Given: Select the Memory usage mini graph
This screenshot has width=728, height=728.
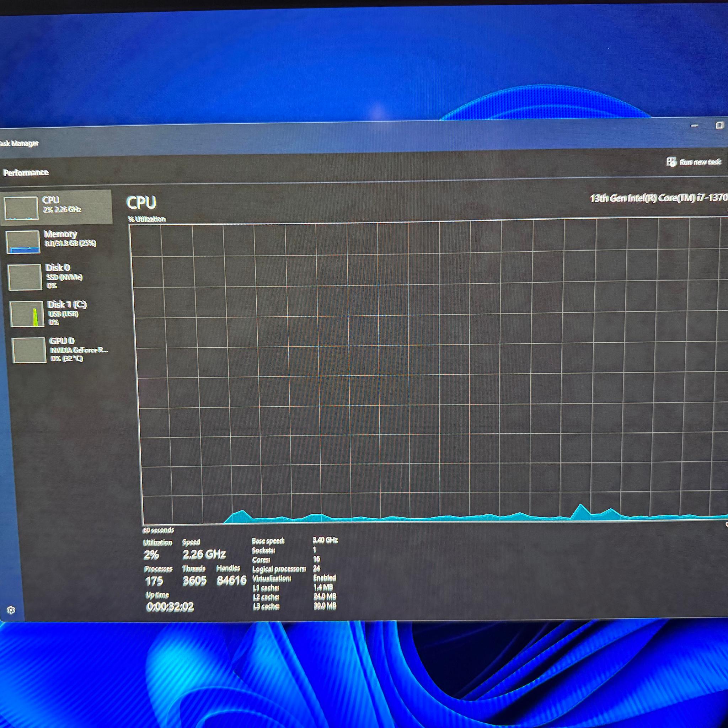Looking at the screenshot, I should coord(23,241).
